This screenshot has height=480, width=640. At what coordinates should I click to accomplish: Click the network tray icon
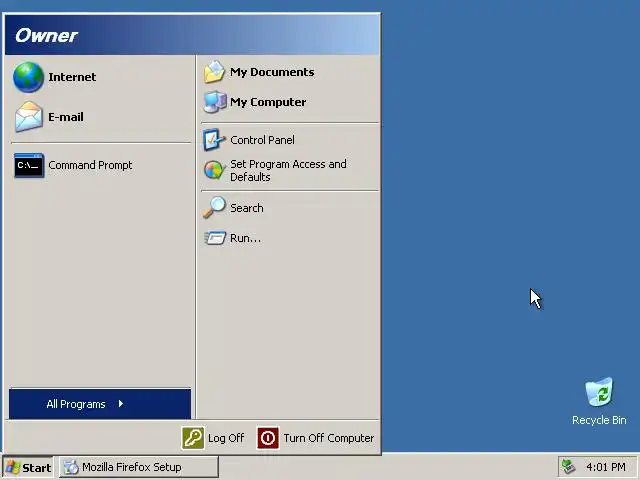pos(568,467)
